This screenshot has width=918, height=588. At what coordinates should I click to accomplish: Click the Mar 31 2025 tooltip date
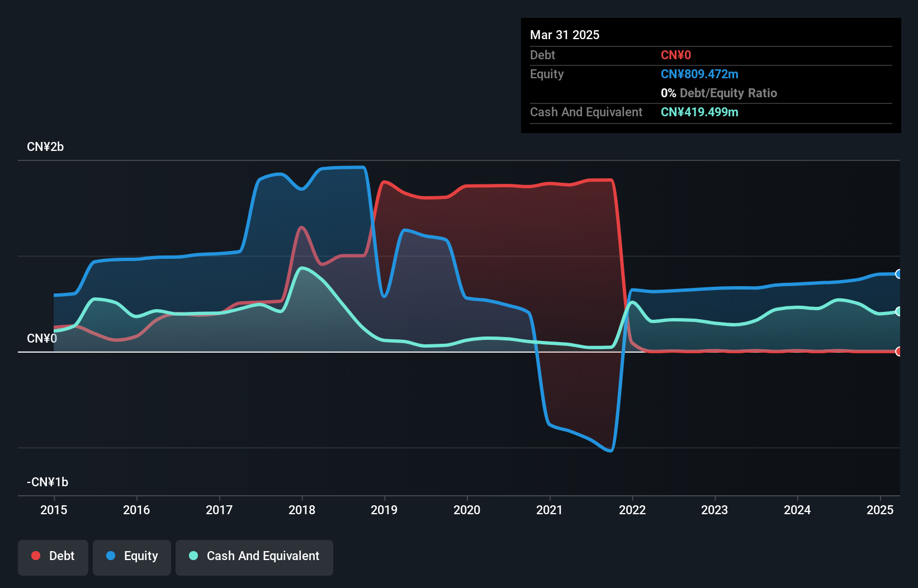pyautogui.click(x=565, y=35)
